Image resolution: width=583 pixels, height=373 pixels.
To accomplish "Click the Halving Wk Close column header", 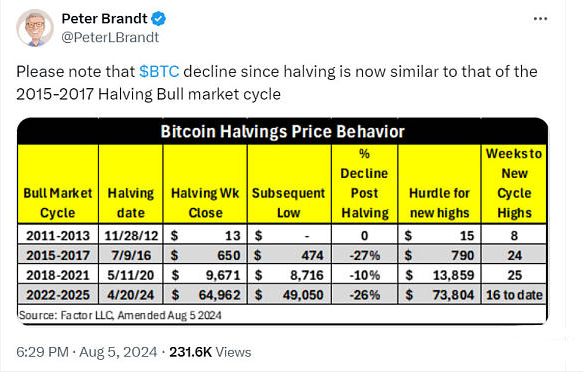I will coord(205,203).
